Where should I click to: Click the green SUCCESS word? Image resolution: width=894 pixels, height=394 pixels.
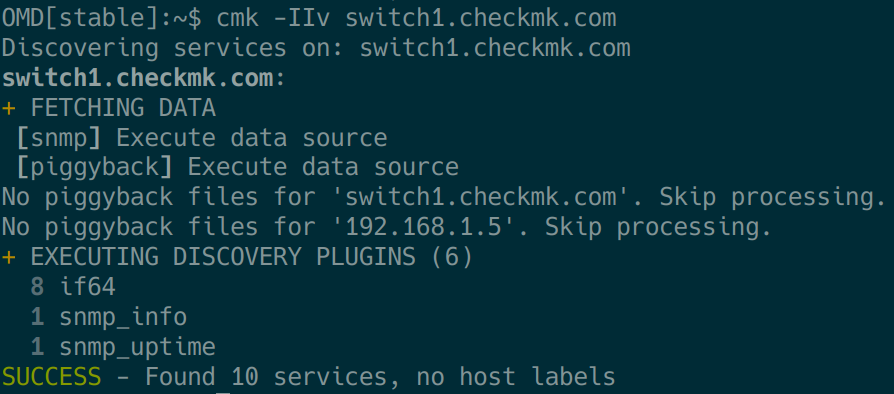tap(51, 376)
